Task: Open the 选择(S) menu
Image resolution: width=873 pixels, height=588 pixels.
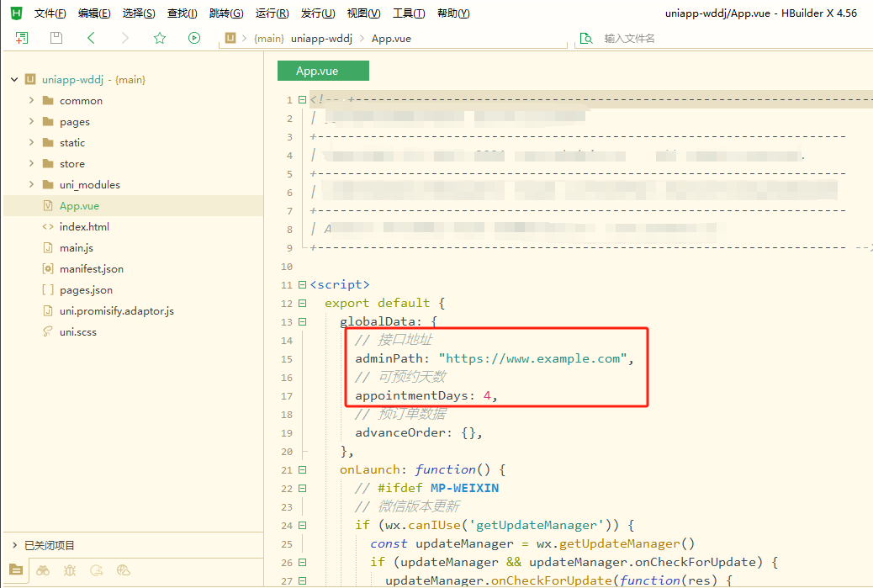Action: pyautogui.click(x=139, y=13)
